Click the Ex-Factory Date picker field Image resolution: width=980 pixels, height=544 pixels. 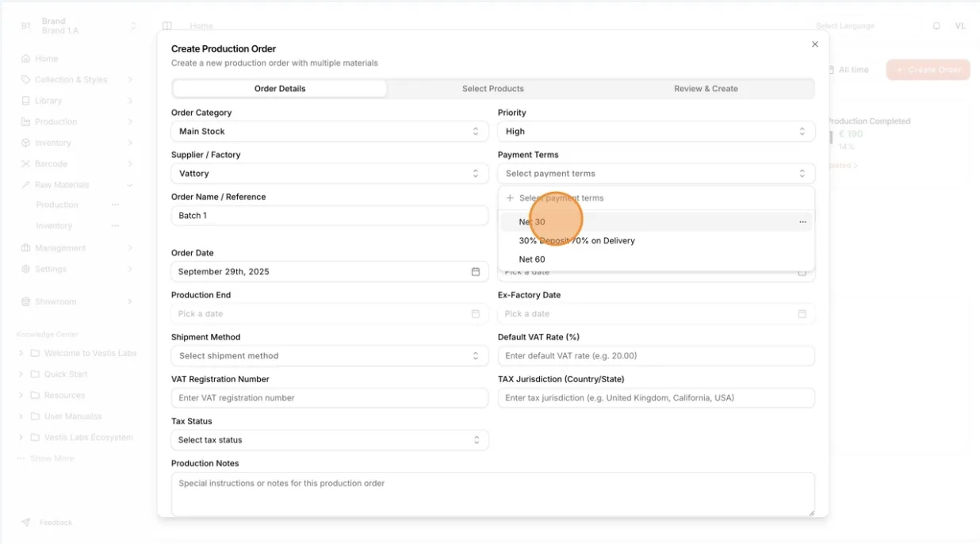click(x=656, y=314)
